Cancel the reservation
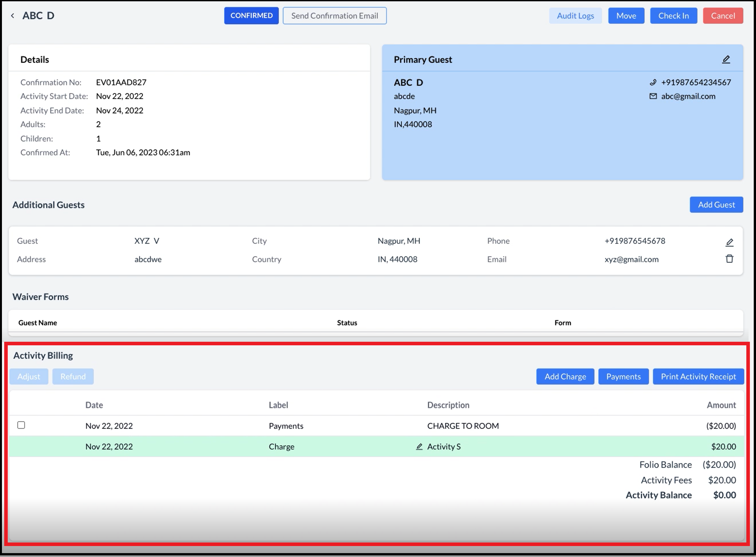The image size is (756, 557). point(723,15)
